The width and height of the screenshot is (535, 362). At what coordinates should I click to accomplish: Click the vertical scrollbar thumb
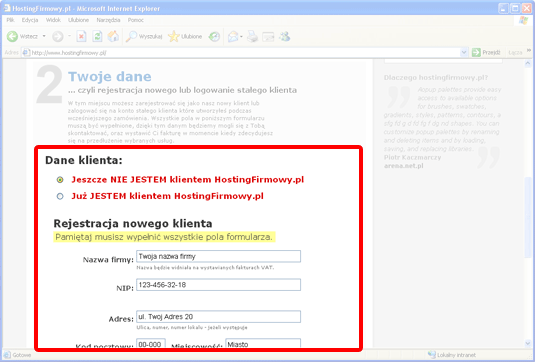528,217
